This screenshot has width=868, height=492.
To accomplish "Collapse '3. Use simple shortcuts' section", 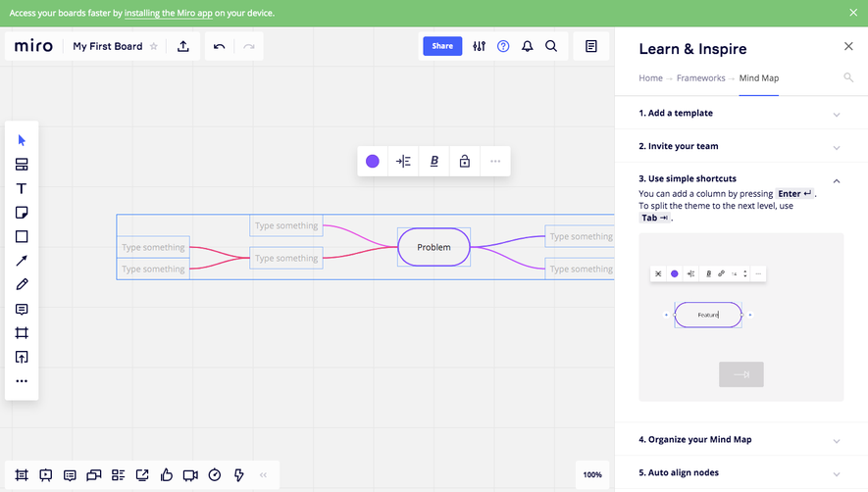I will [x=837, y=181].
